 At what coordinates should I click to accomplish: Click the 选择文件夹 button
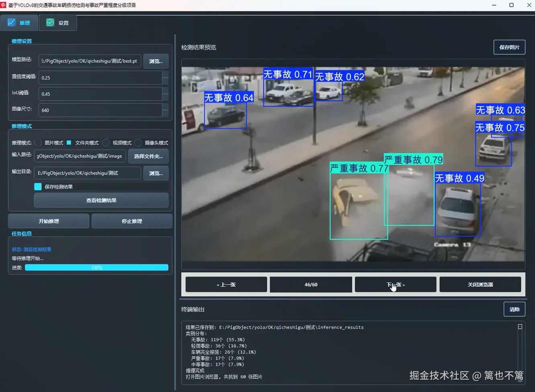[x=149, y=156]
